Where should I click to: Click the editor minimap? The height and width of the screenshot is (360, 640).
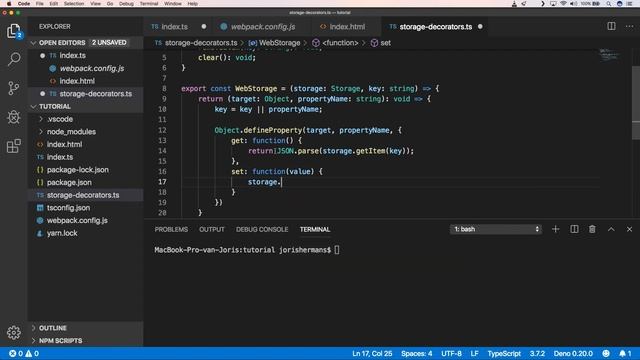coord(610,55)
